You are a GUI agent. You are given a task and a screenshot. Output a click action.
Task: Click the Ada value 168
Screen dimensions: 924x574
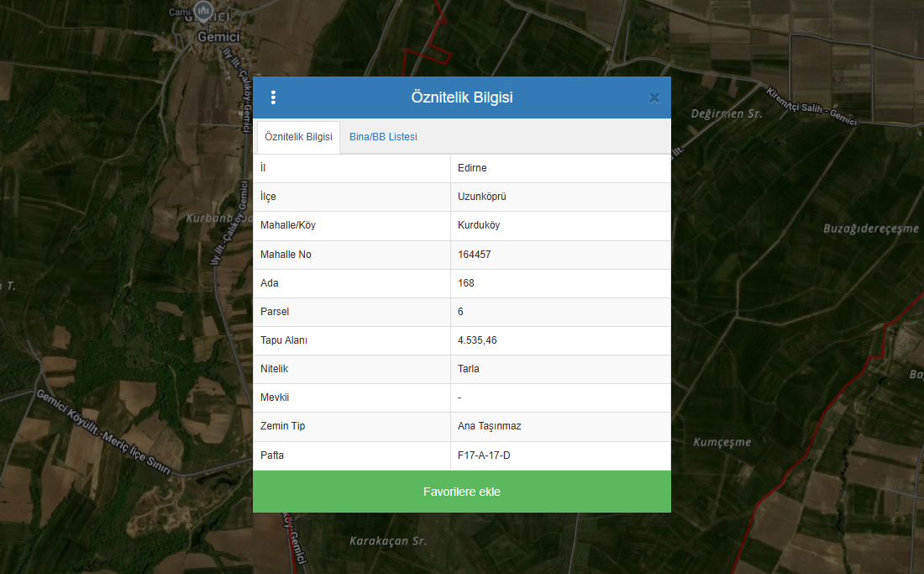click(466, 283)
